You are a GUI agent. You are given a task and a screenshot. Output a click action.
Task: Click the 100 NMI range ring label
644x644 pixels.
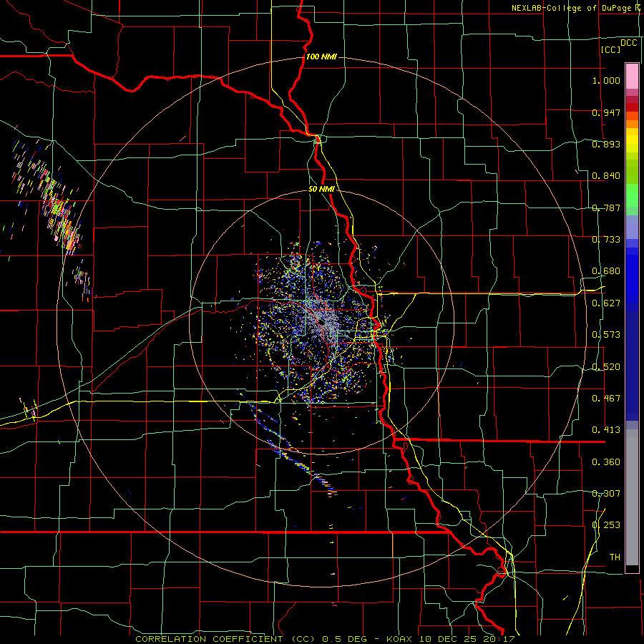coord(321,57)
